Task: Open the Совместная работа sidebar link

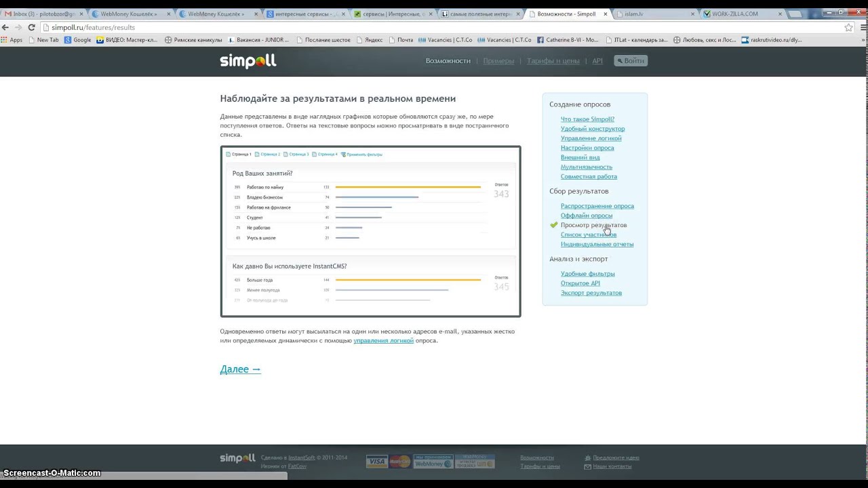Action: pos(589,176)
